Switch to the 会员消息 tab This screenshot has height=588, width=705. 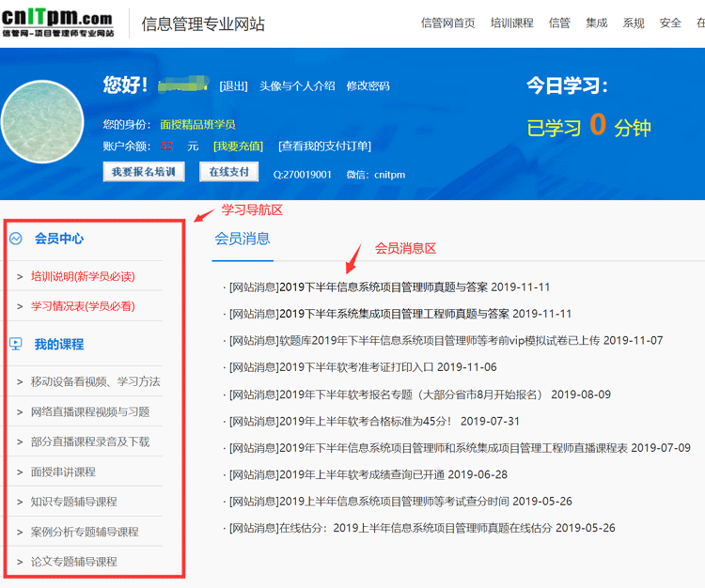(x=243, y=239)
